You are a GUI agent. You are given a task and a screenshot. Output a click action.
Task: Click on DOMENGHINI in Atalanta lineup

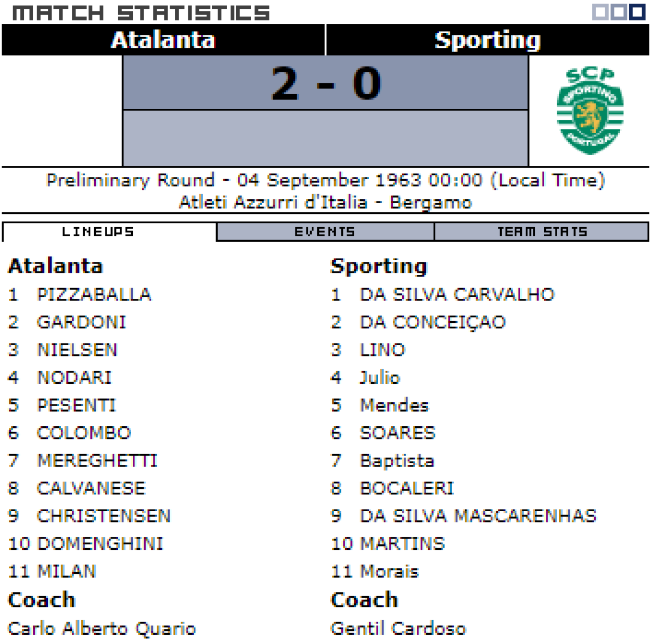click(100, 543)
